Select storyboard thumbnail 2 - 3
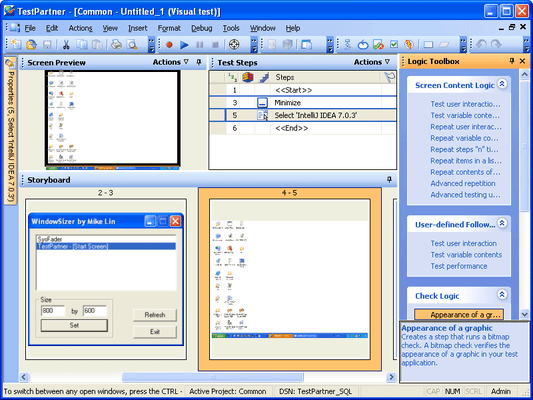 [x=106, y=279]
